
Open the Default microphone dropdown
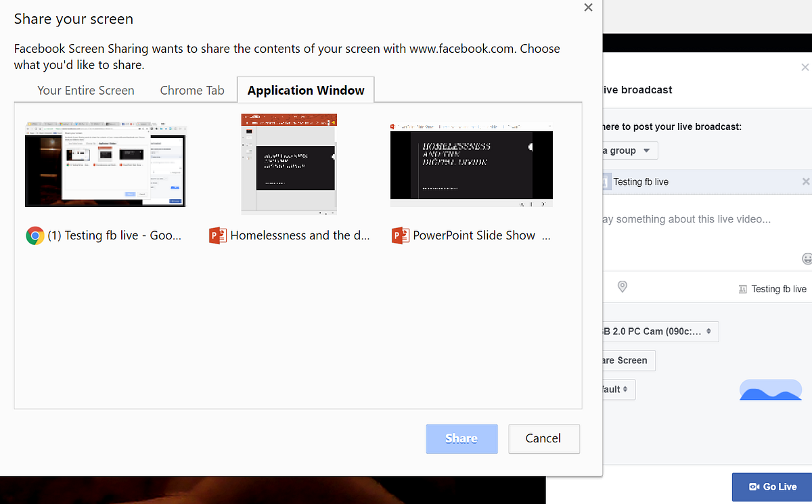point(618,389)
